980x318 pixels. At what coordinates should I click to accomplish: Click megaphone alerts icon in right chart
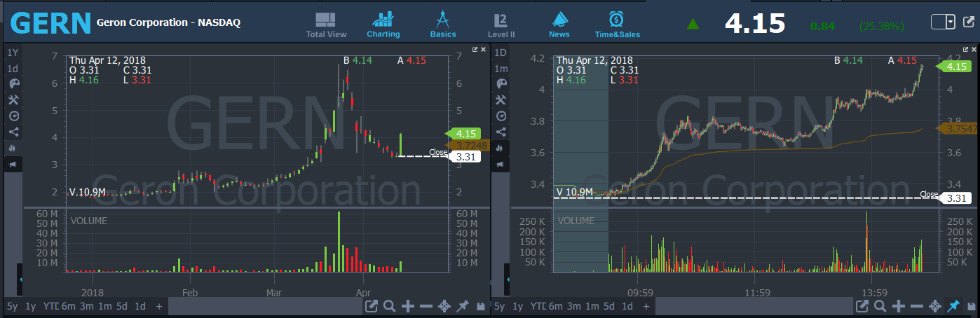pyautogui.click(x=501, y=164)
